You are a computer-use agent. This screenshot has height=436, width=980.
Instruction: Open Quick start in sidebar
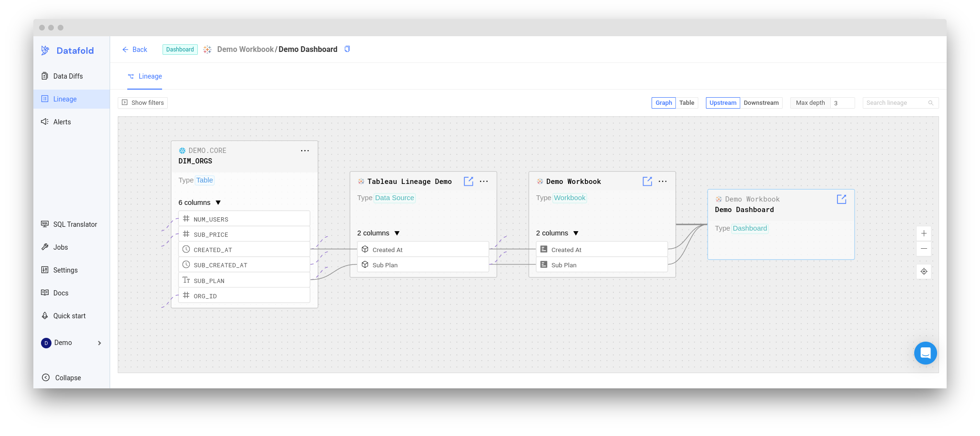71,316
